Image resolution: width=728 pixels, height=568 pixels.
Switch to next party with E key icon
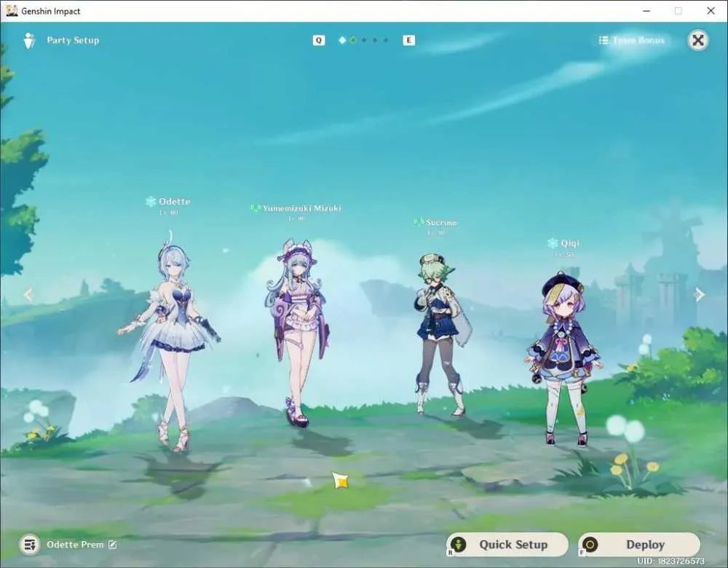pyautogui.click(x=408, y=40)
